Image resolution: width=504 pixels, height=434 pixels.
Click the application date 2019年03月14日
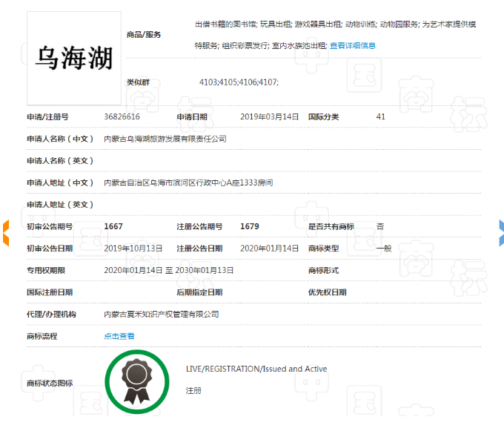270,116
